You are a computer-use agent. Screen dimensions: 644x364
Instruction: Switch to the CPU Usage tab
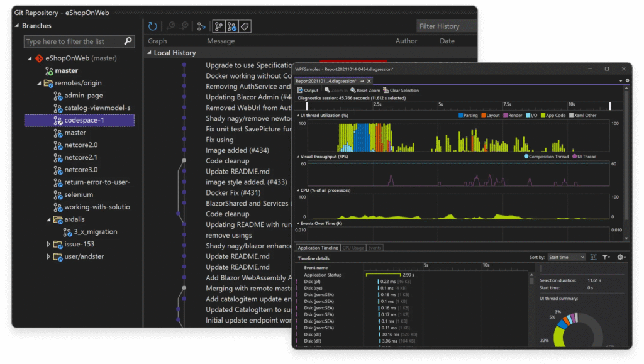coord(353,248)
